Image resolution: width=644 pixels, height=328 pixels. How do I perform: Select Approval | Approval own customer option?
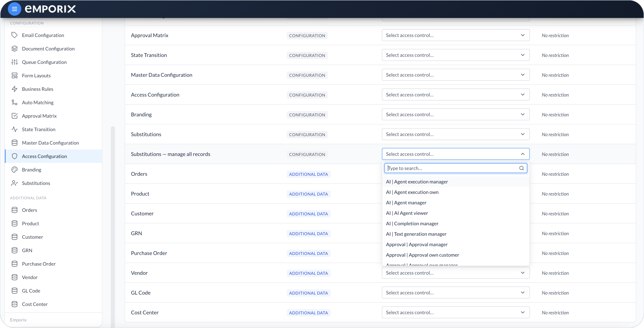[456, 255]
